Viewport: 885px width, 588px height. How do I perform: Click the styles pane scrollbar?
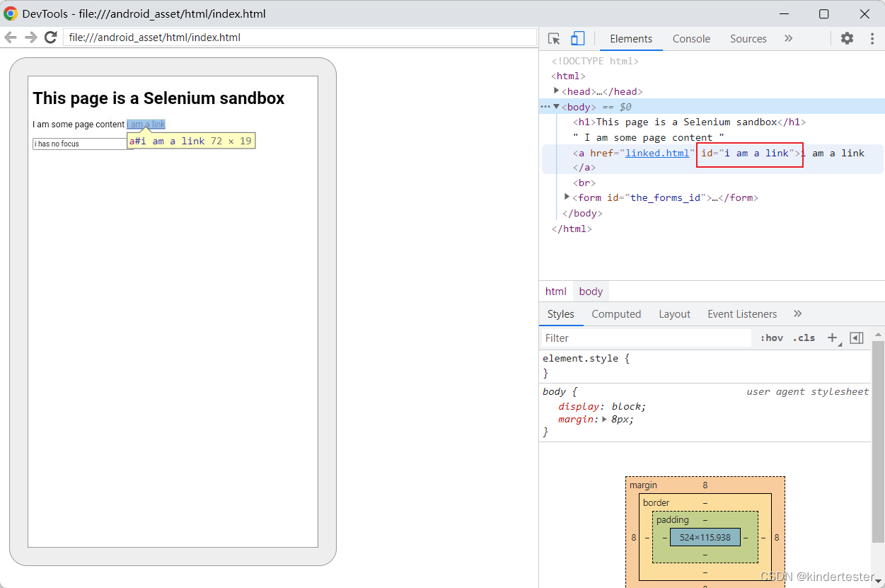click(x=878, y=442)
